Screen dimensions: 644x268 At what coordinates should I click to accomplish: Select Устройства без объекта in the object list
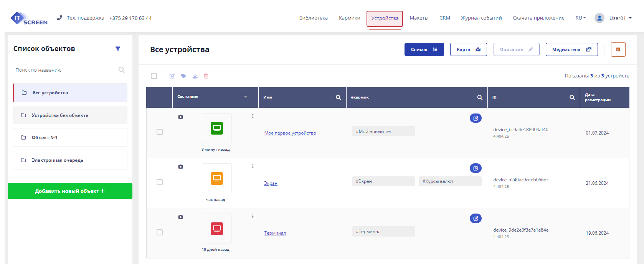click(70, 115)
